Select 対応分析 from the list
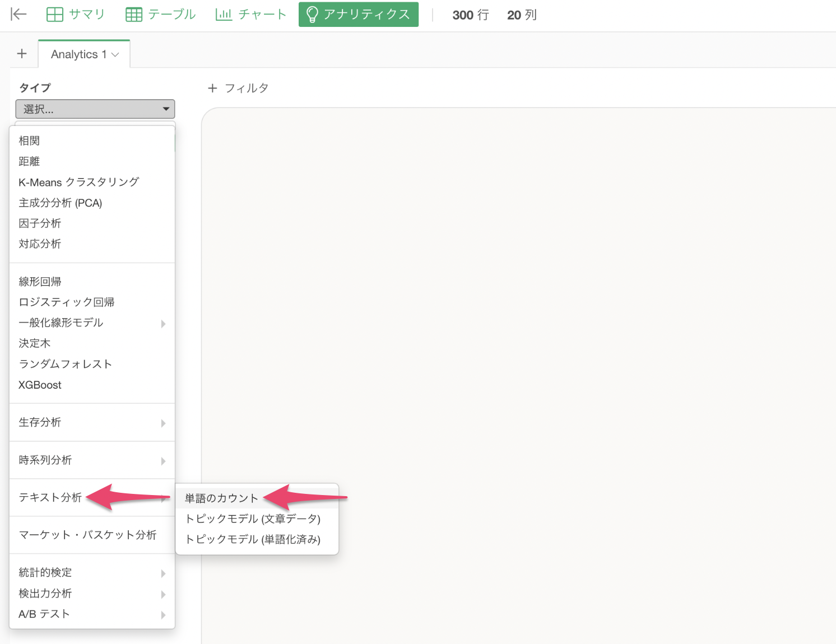Image resolution: width=836 pixels, height=644 pixels. pos(92,244)
